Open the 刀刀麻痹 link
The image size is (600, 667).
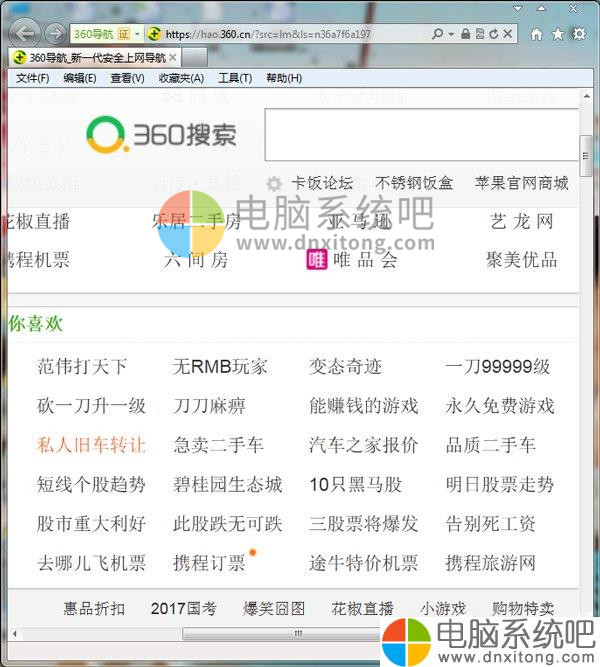(x=209, y=406)
